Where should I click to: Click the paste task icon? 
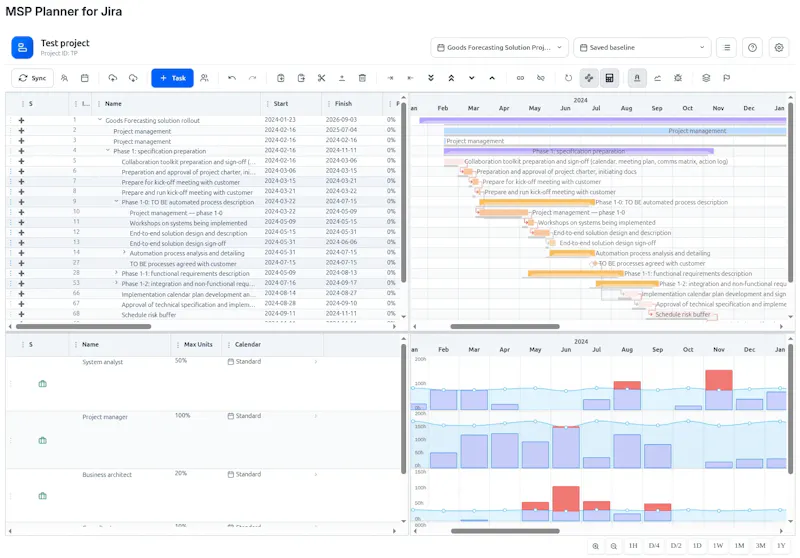(x=301, y=78)
